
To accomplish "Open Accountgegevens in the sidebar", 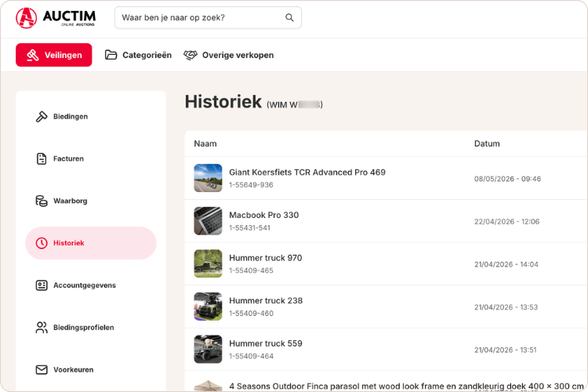I will point(91,285).
